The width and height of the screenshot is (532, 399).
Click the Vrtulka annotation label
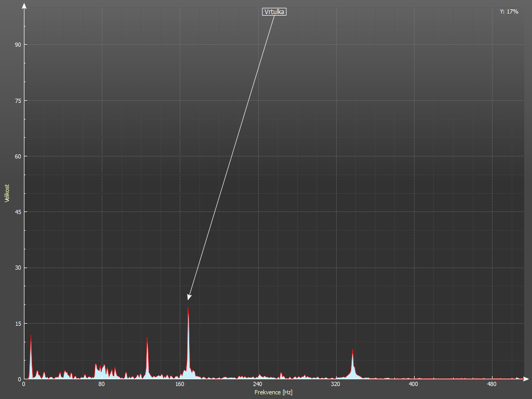274,11
